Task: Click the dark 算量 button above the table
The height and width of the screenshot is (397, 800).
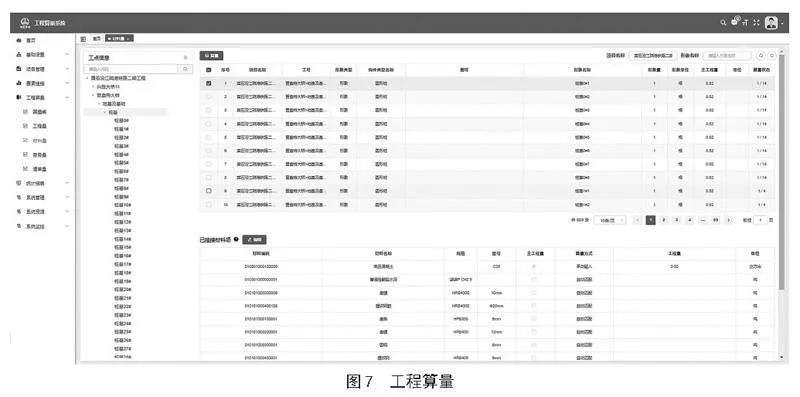Action: tap(211, 56)
